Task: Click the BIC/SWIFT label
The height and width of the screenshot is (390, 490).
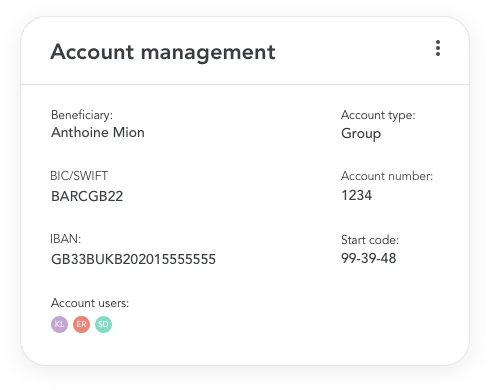Action: pos(79,176)
